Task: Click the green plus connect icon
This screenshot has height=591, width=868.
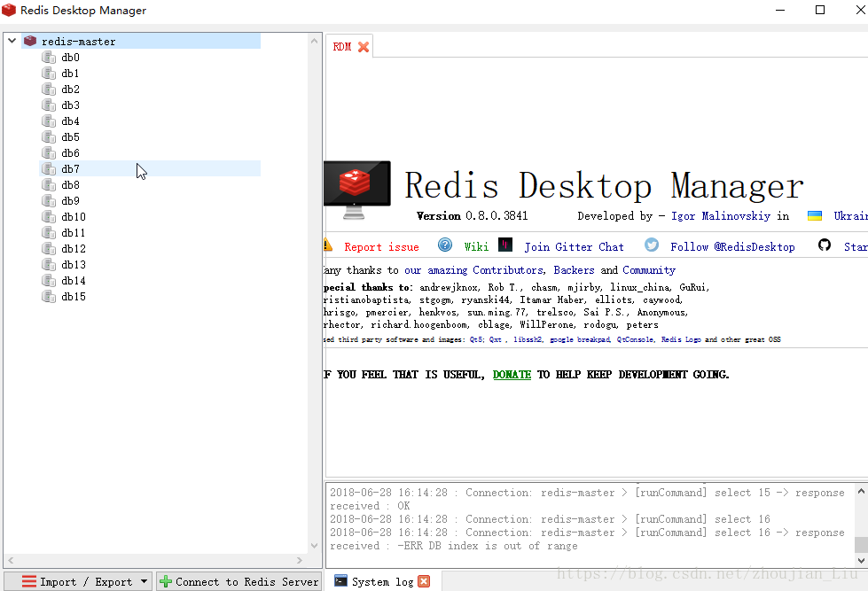Action: 166,581
